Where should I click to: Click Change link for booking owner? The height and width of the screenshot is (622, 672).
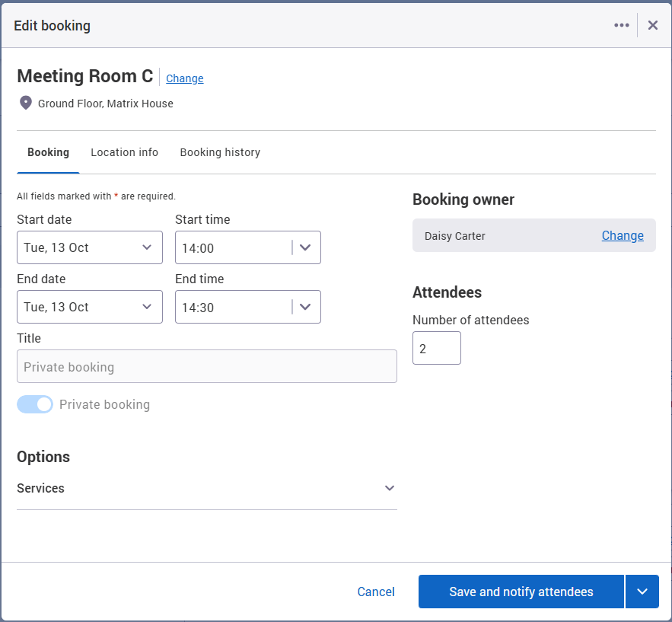tap(623, 235)
